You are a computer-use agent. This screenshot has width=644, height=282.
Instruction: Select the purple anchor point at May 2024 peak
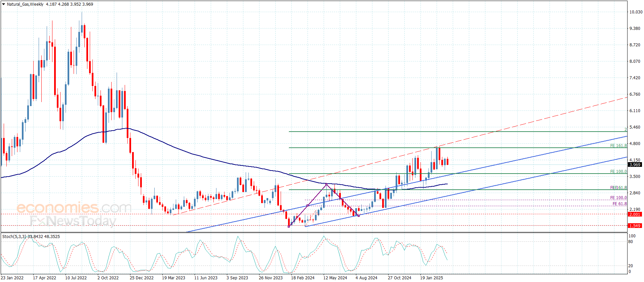[x=326, y=184]
